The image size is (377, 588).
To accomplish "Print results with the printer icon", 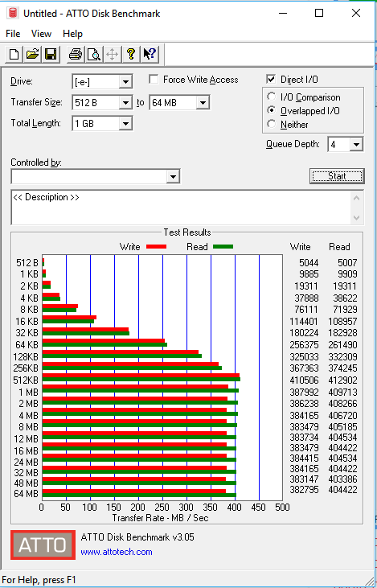I will (76, 55).
